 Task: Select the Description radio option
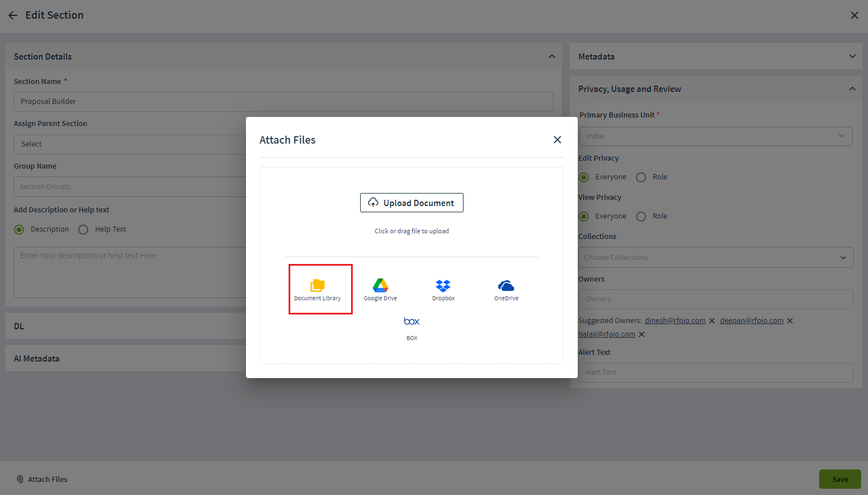tap(19, 229)
